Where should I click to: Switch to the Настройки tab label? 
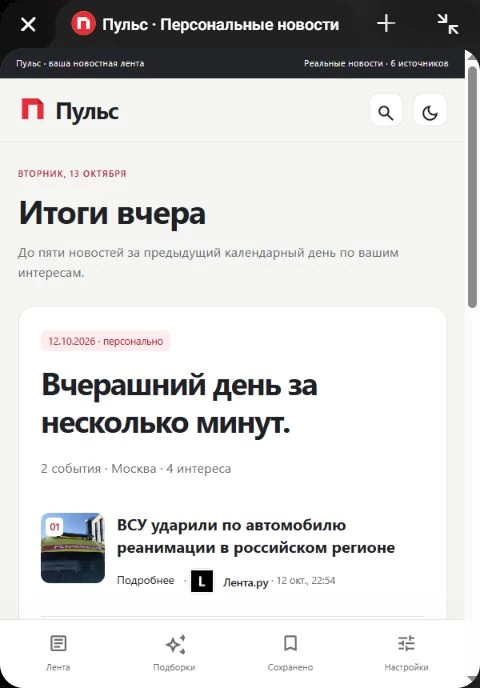[406, 667]
